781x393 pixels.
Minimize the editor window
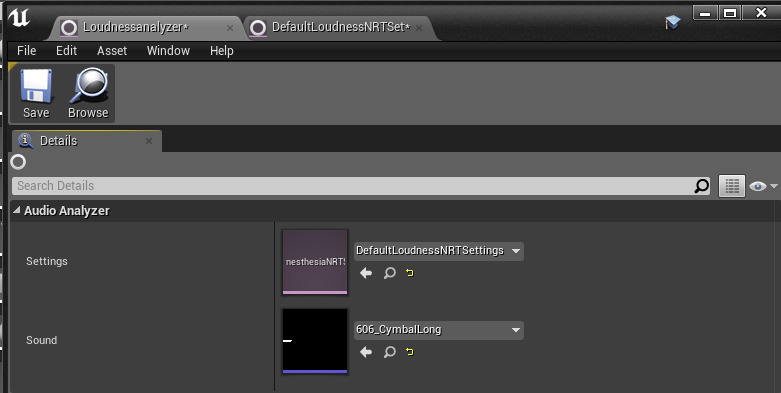click(x=705, y=13)
